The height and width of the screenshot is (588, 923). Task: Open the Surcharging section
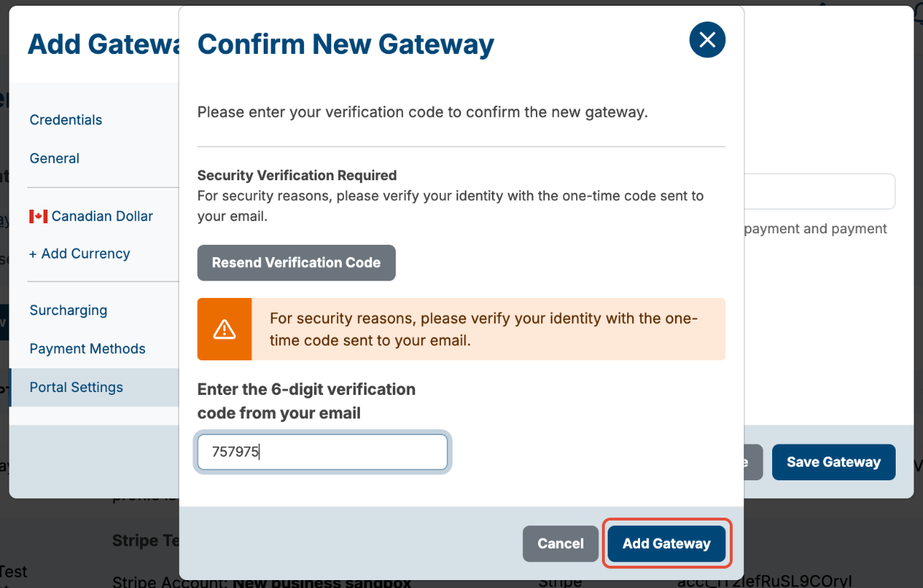68,310
